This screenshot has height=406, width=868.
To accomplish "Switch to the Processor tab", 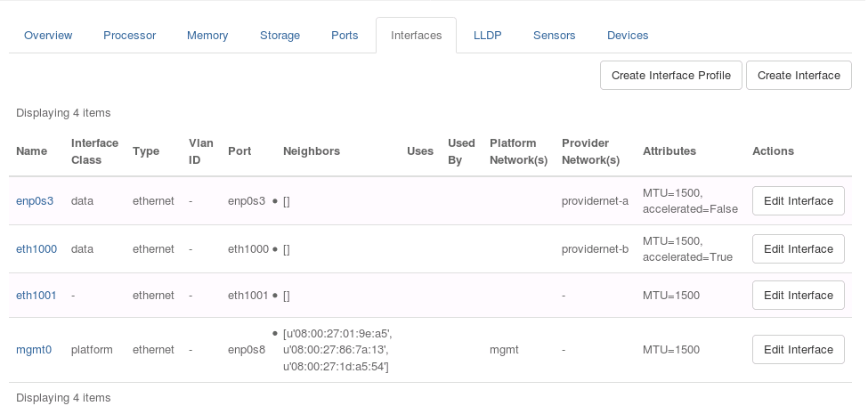I will (129, 36).
